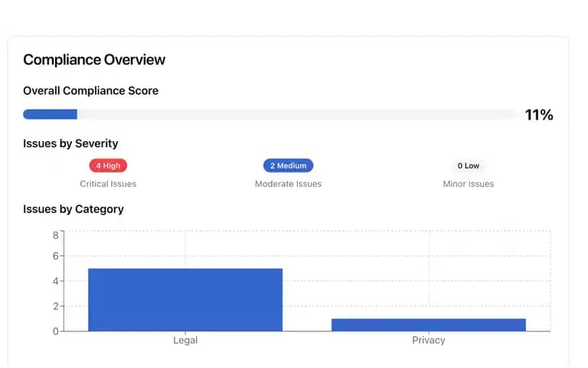The image size is (588, 368).
Task: Click the Issues by Severity heading
Action: tap(70, 143)
